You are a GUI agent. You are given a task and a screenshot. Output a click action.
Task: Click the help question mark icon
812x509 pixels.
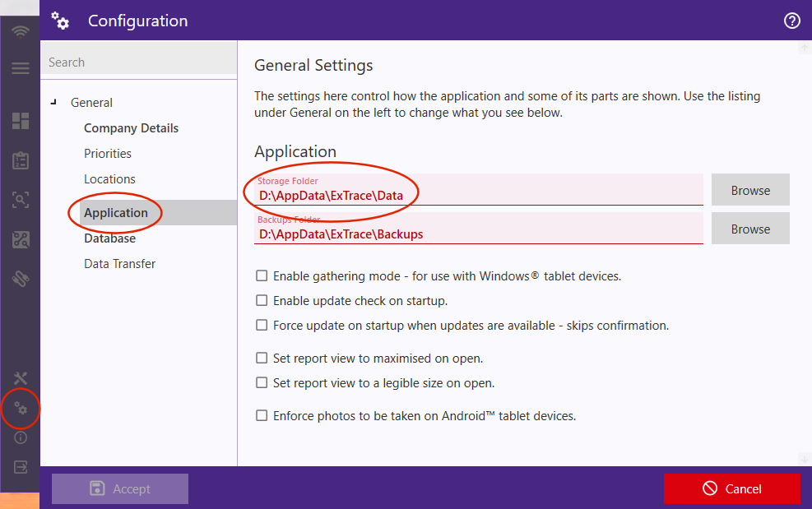792,21
